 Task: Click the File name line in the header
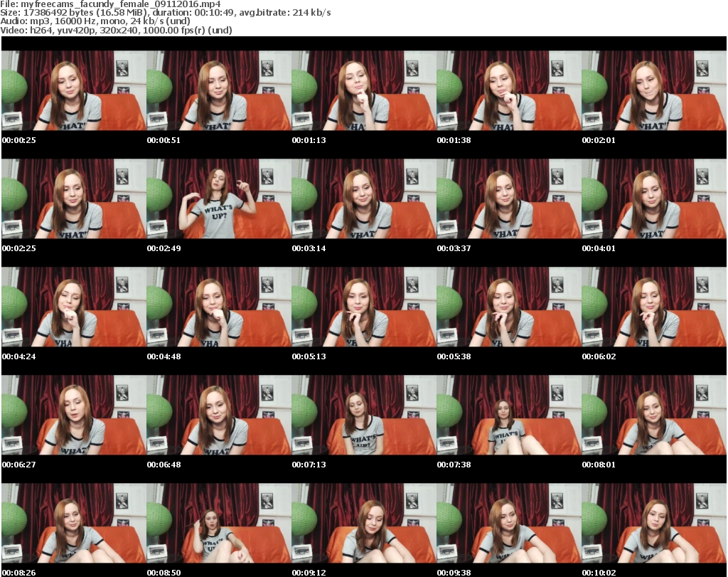[110, 4]
